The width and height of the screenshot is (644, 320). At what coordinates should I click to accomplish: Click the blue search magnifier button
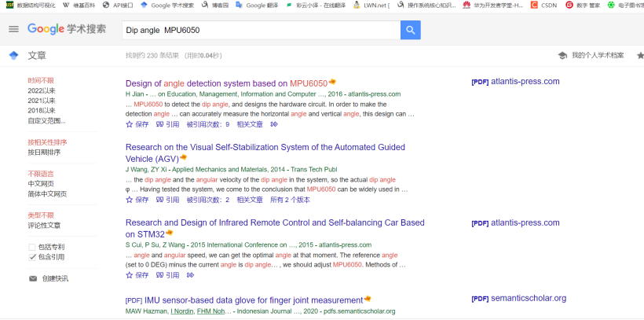410,30
